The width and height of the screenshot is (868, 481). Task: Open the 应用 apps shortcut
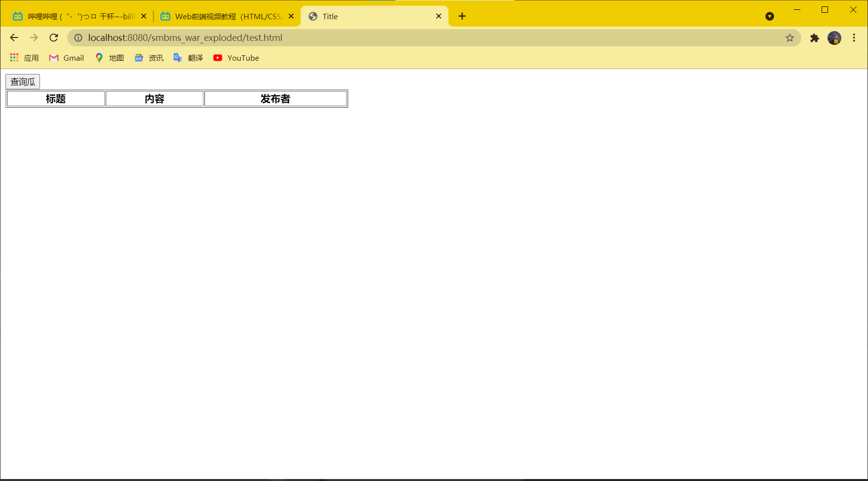click(x=24, y=58)
